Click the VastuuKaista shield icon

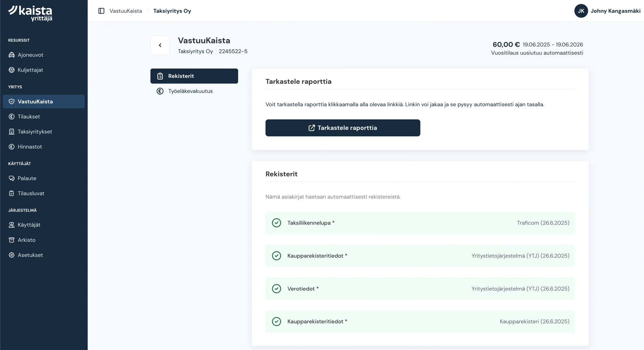12,101
